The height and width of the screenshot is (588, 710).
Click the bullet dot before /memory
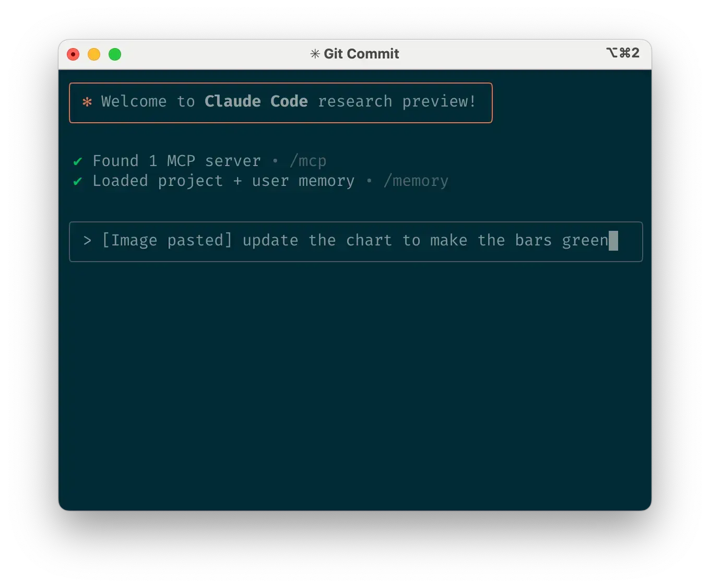coord(369,181)
